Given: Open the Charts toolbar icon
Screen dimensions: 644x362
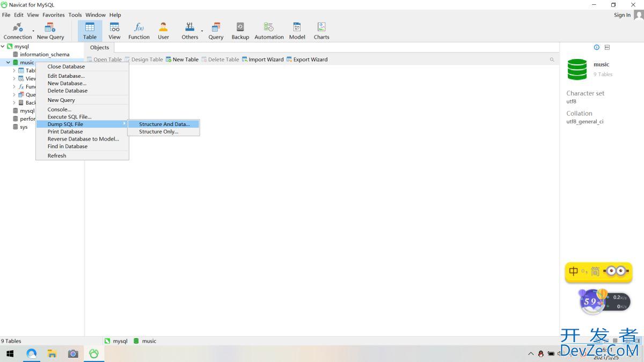Looking at the screenshot, I should tap(321, 31).
